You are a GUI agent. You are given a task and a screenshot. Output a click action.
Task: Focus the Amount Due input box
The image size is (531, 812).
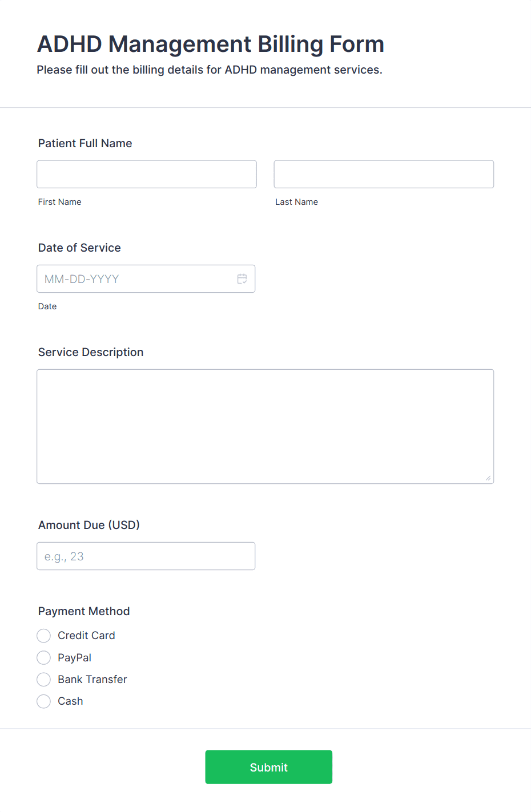pos(146,556)
